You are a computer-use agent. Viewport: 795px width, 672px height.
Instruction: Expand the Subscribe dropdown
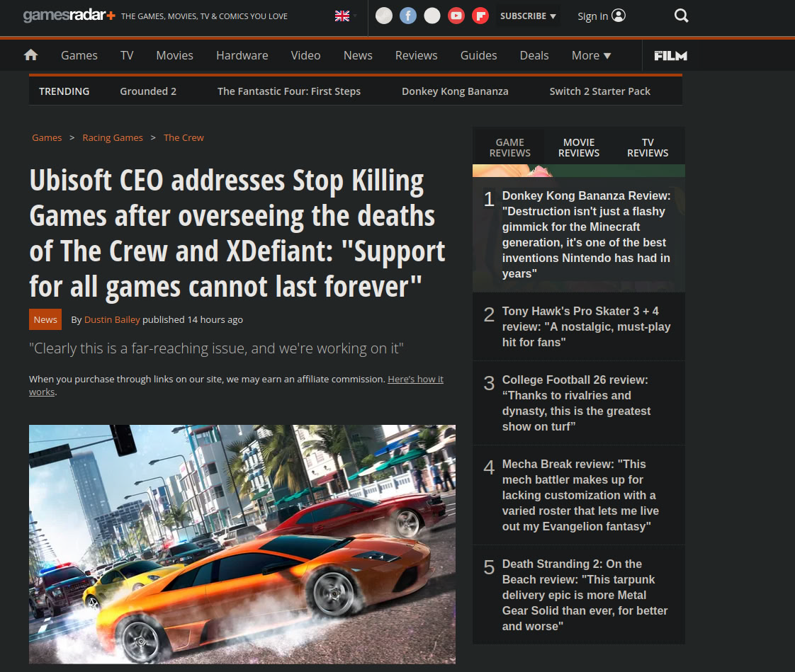pyautogui.click(x=528, y=16)
